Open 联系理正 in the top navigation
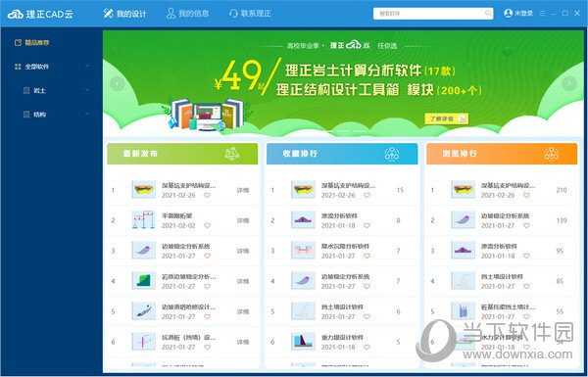Screen dimensions: 588x377 tap(250, 14)
